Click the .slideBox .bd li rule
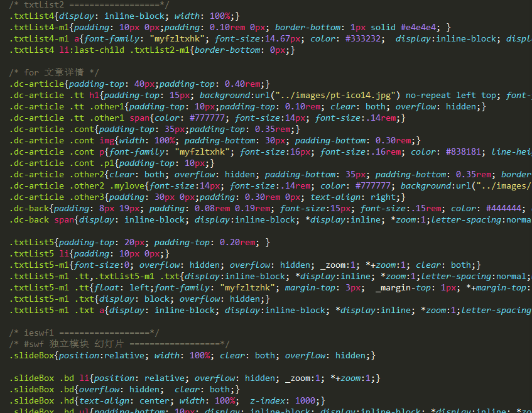Image resolution: width=532 pixels, height=413 pixels. click(x=195, y=378)
